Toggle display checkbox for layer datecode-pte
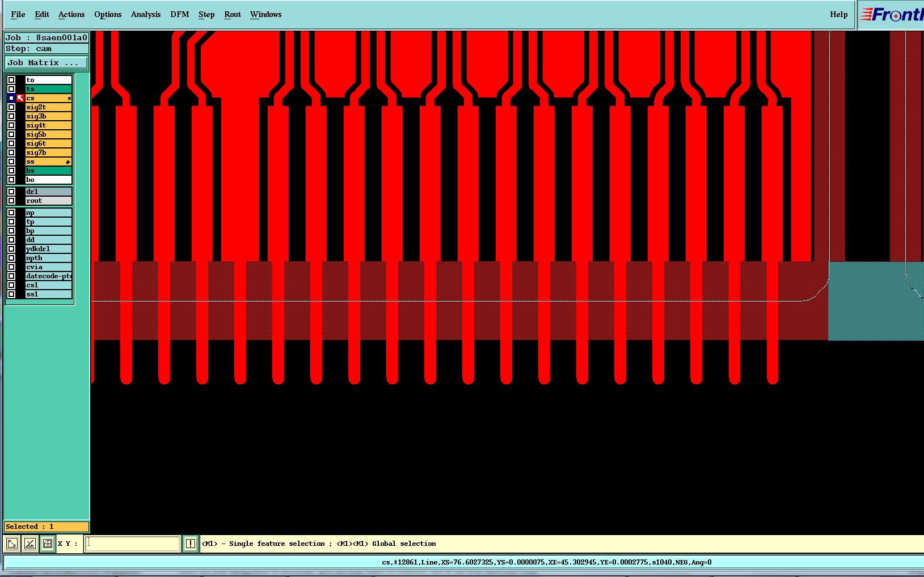 (11, 276)
